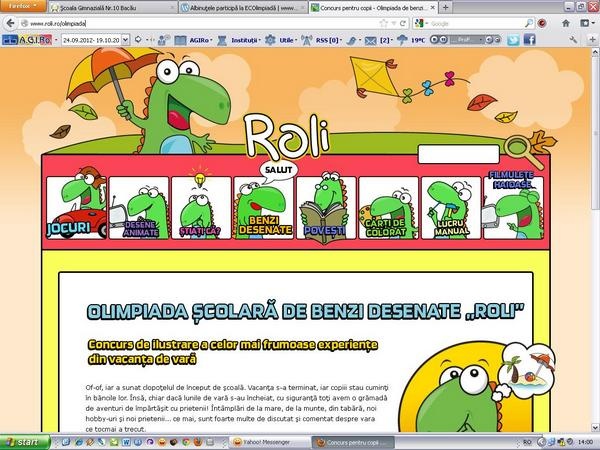
Task: Open search engine selector dropdown
Action: coord(421,23)
